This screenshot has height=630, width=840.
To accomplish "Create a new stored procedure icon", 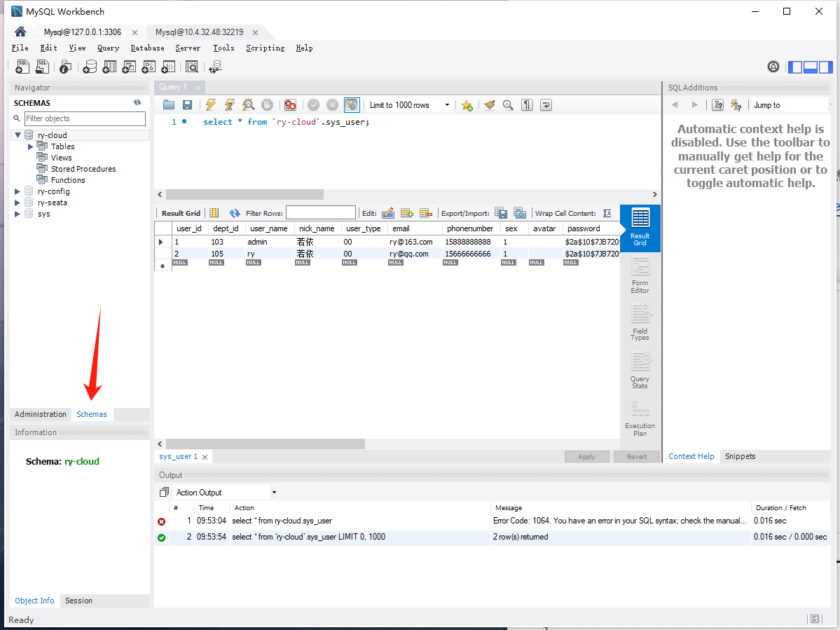I will point(149,67).
